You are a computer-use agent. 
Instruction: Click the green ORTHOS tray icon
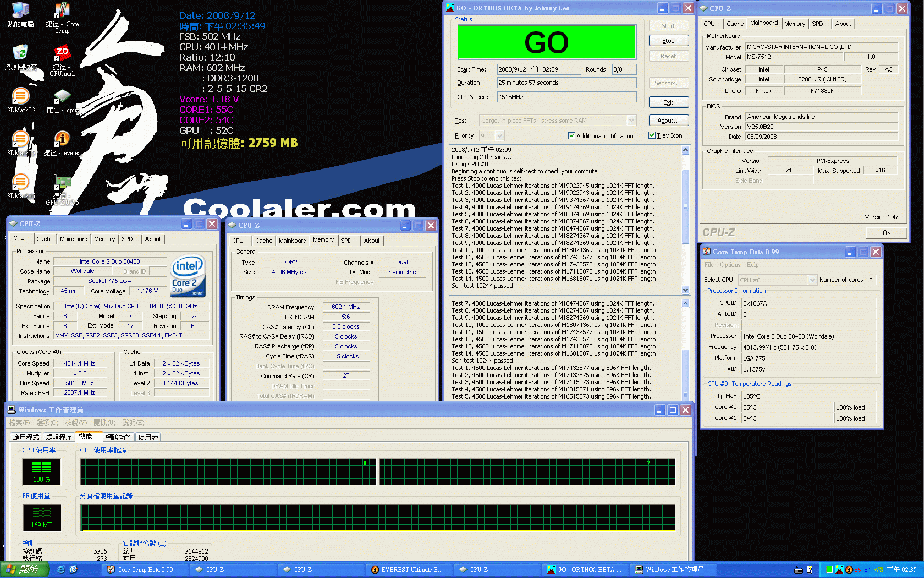pyautogui.click(x=829, y=570)
